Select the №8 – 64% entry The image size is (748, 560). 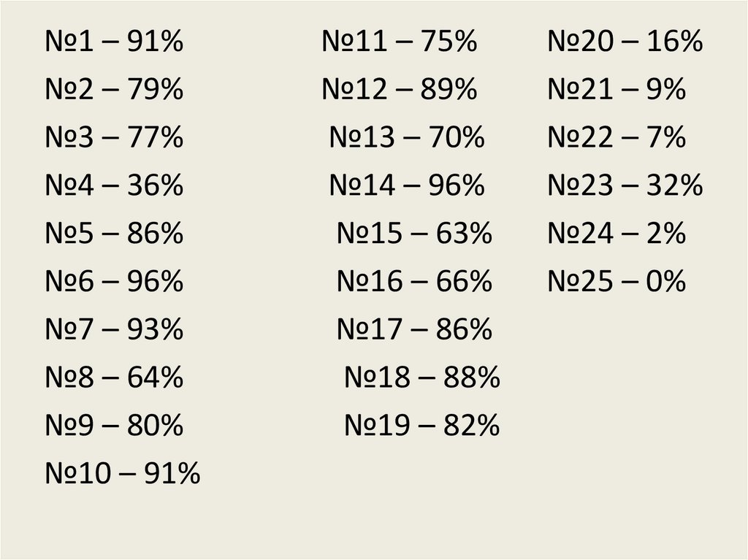[114, 378]
